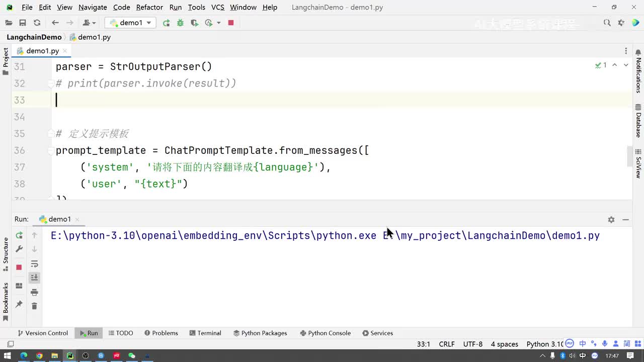
Task: Run demo1 using the green toolbar run icon
Action: point(166,23)
